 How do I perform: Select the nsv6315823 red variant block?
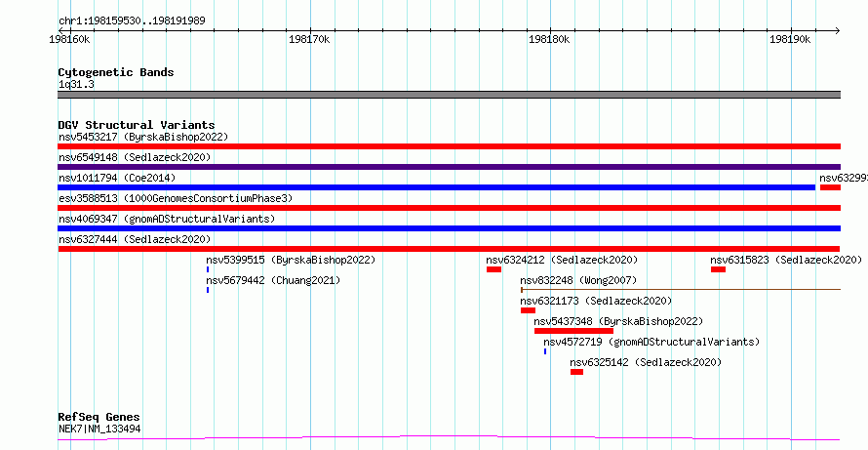pos(718,269)
